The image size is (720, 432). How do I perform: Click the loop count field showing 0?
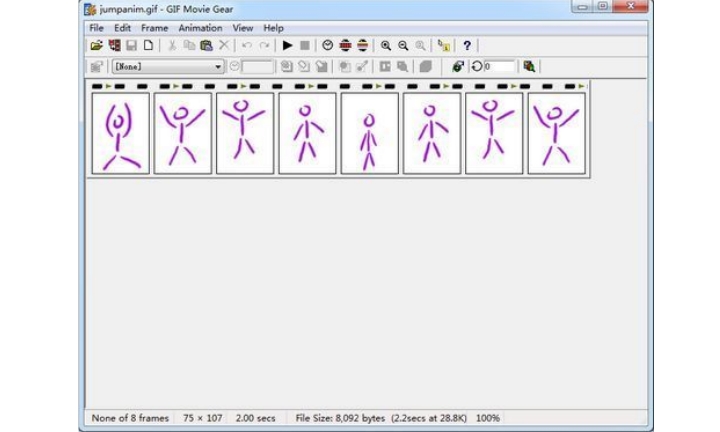tap(500, 67)
